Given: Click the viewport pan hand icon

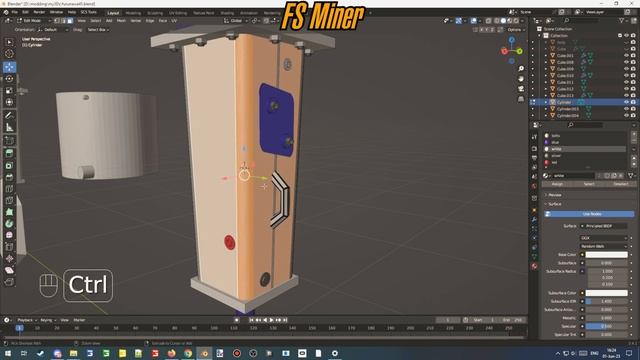Looking at the screenshot, I should [521, 78].
